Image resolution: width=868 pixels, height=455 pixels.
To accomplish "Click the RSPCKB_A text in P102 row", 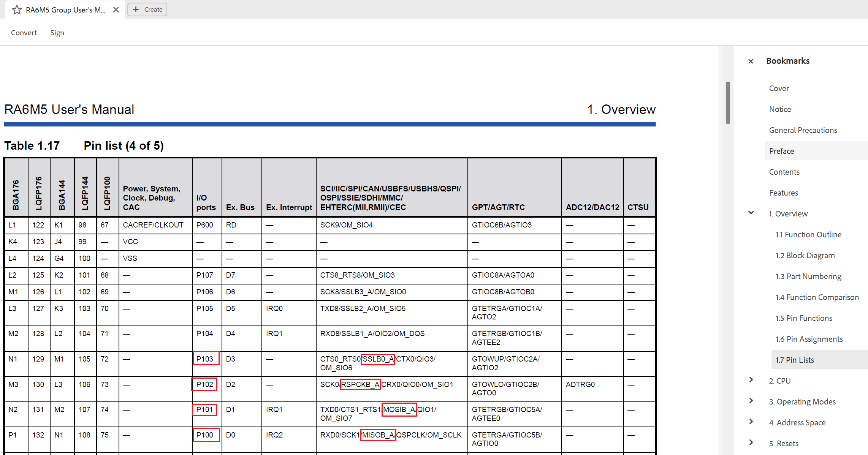I will point(360,384).
